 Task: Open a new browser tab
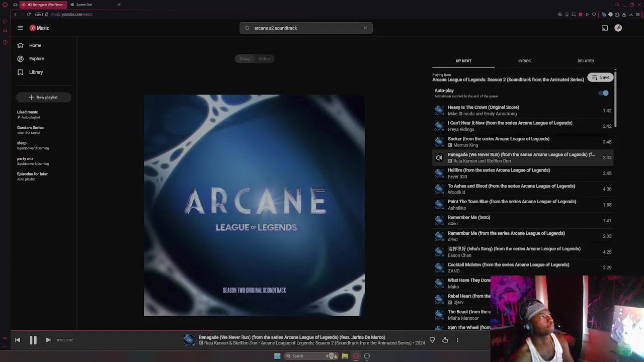pyautogui.click(x=119, y=5)
